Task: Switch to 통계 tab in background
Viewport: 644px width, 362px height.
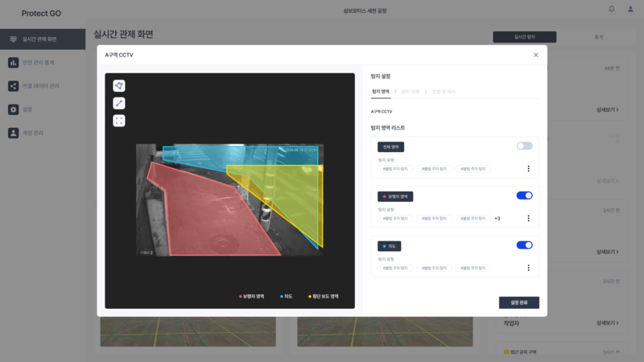Action: [x=599, y=37]
